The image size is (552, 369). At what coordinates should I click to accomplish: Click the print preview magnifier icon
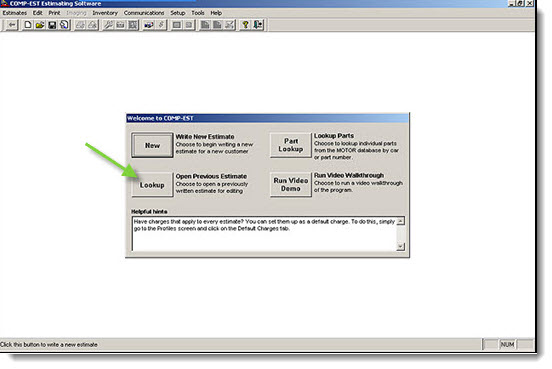tap(64, 25)
